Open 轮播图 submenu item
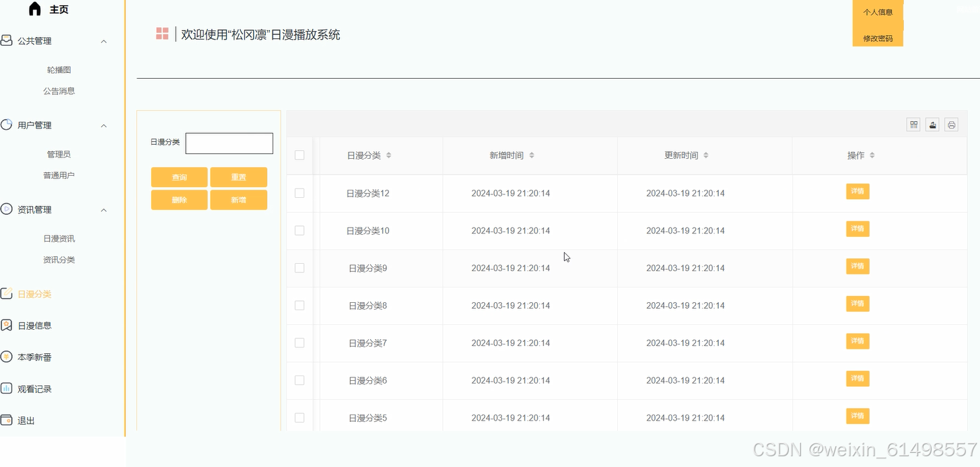The width and height of the screenshot is (980, 467). tap(59, 70)
